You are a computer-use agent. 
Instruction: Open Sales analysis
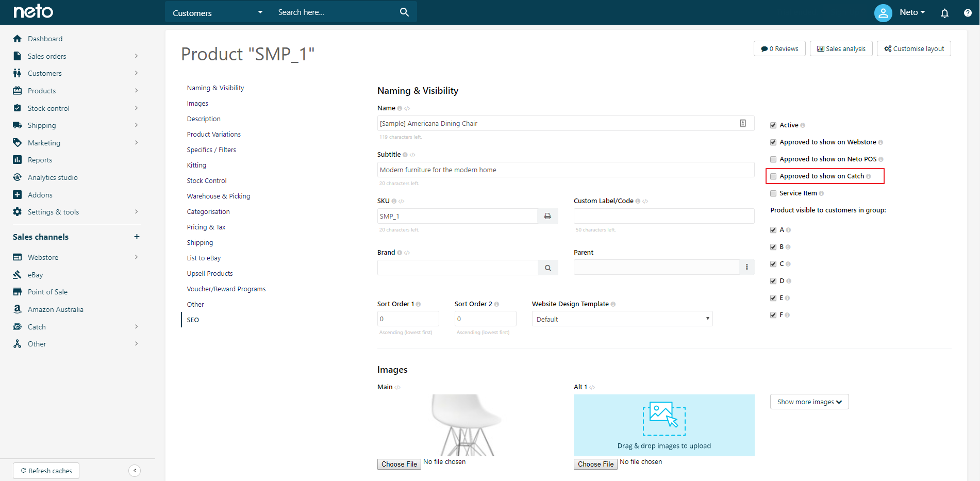coord(841,48)
